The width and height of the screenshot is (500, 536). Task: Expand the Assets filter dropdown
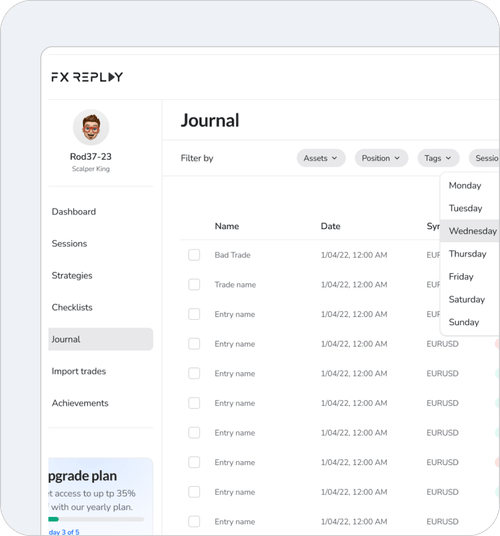[x=321, y=158]
